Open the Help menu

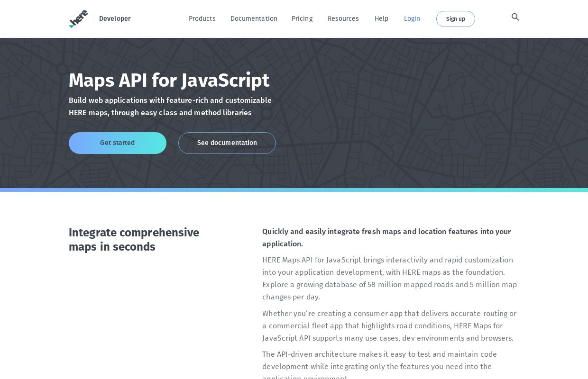(x=381, y=19)
